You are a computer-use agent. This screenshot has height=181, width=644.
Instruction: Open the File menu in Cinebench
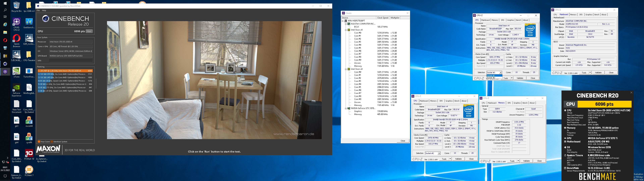tap(38, 11)
